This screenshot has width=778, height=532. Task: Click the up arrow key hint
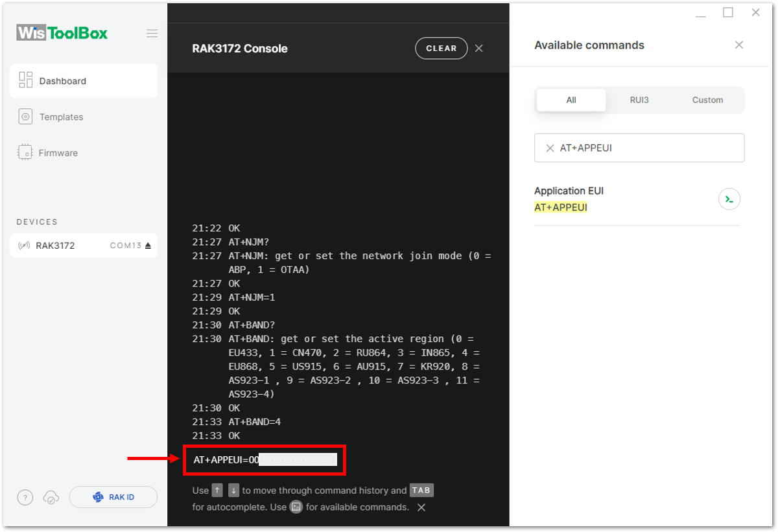pos(218,491)
